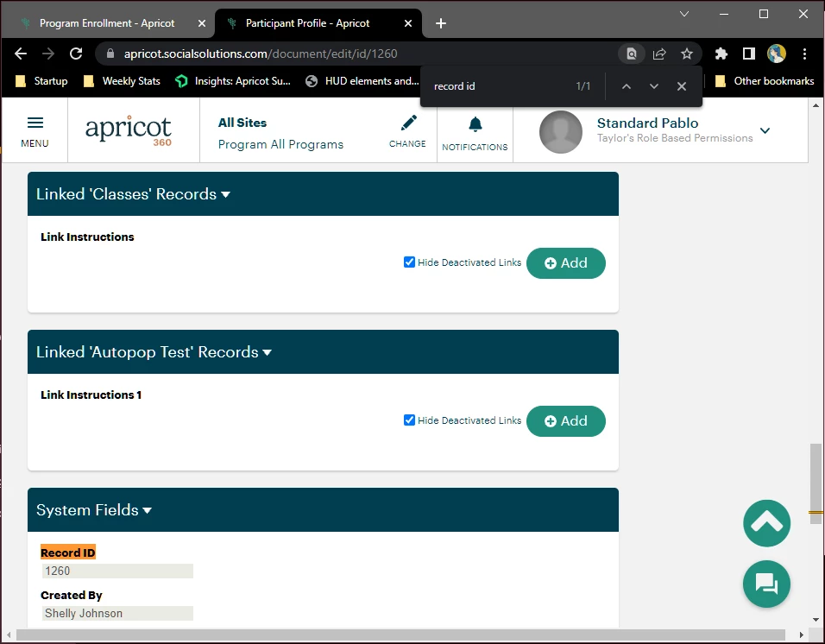The height and width of the screenshot is (644, 825).
Task: Click the scroll-to-top arrow circle button
Action: click(x=766, y=523)
